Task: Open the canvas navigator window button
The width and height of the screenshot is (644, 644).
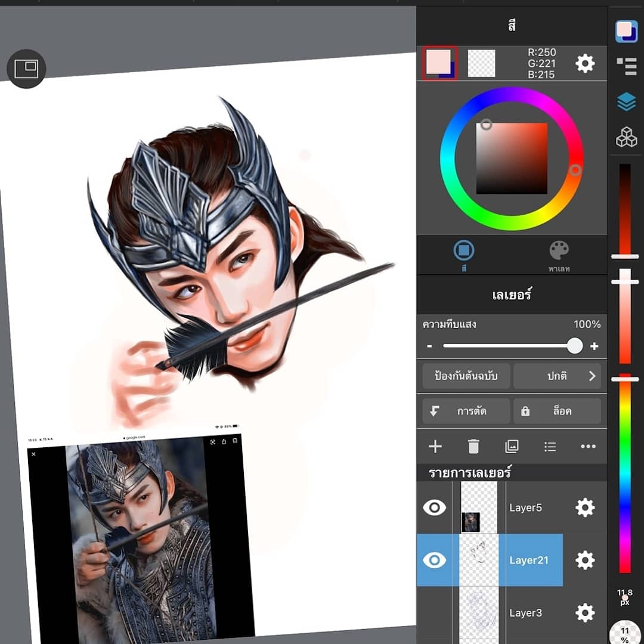Action: pyautogui.click(x=26, y=69)
